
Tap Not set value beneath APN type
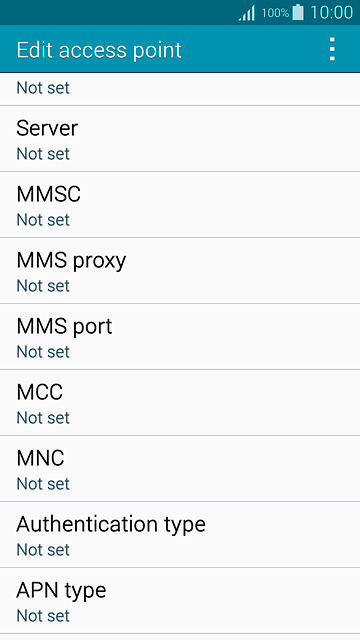click(x=43, y=616)
